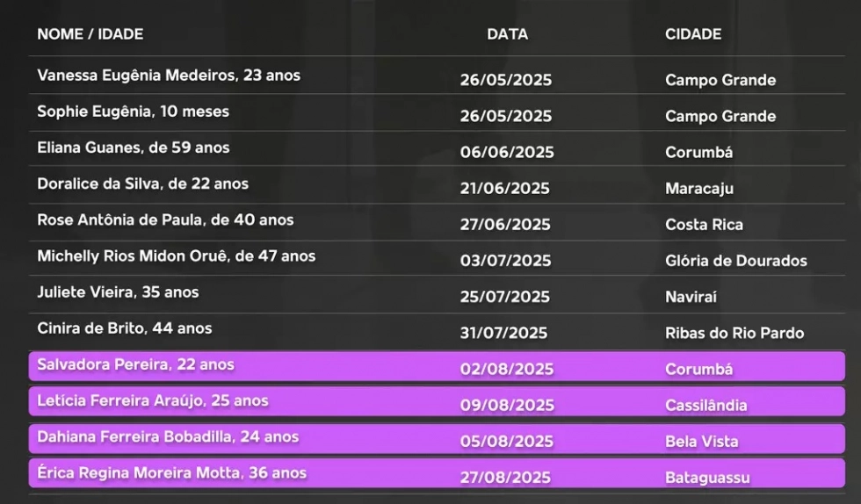Click the name Juliete Vieira, 35 anos
This screenshot has height=504, width=861.
118,292
